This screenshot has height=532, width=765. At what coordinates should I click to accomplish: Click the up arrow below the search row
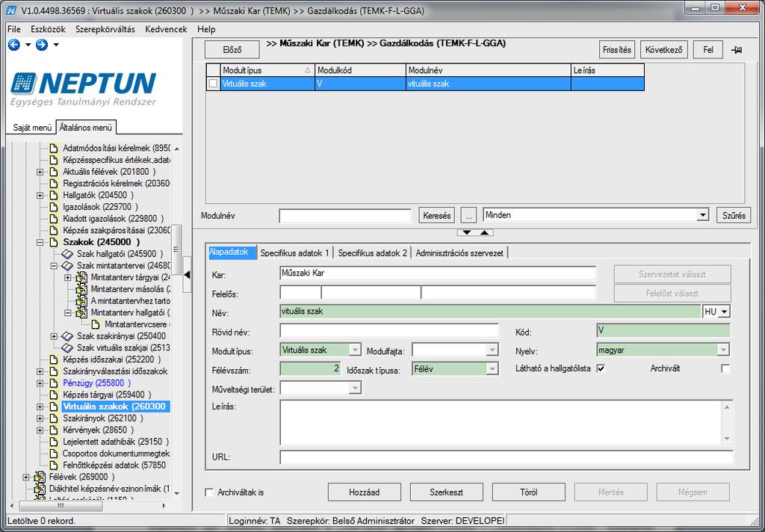[484, 232]
